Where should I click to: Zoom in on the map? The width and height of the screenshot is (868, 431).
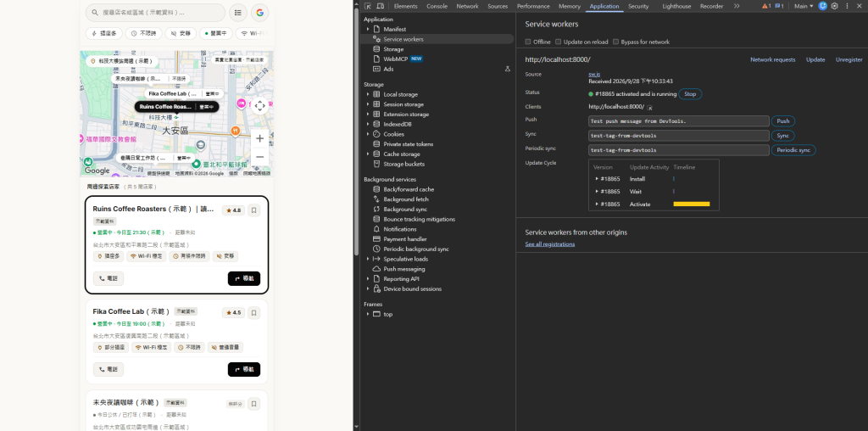259,138
